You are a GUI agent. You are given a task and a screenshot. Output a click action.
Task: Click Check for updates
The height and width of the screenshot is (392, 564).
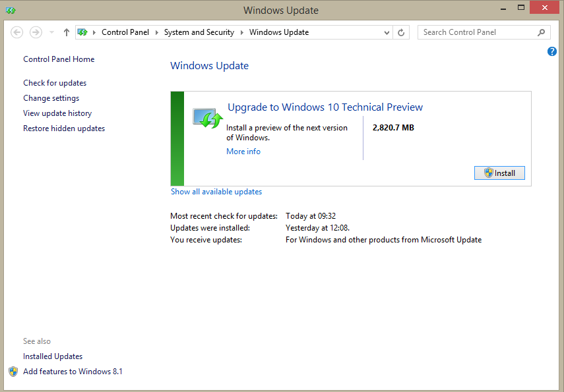pos(55,83)
